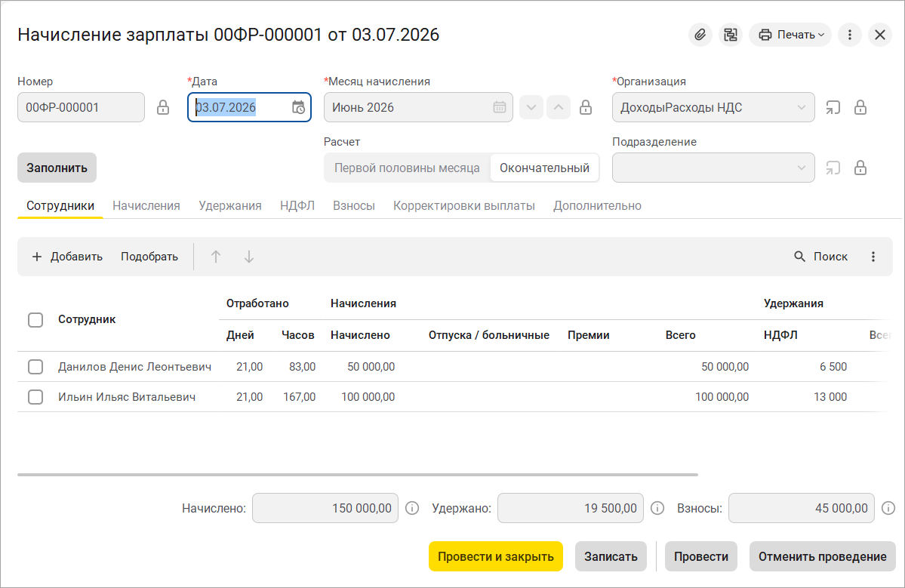The width and height of the screenshot is (905, 588).
Task: Check the box for Данилов Денис Леонтьевич
Action: 35,366
